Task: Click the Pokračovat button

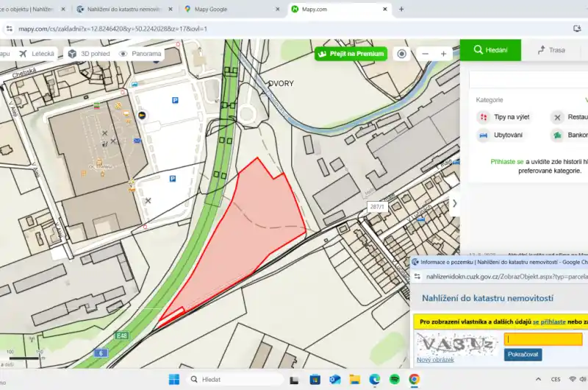Action: [x=523, y=355]
